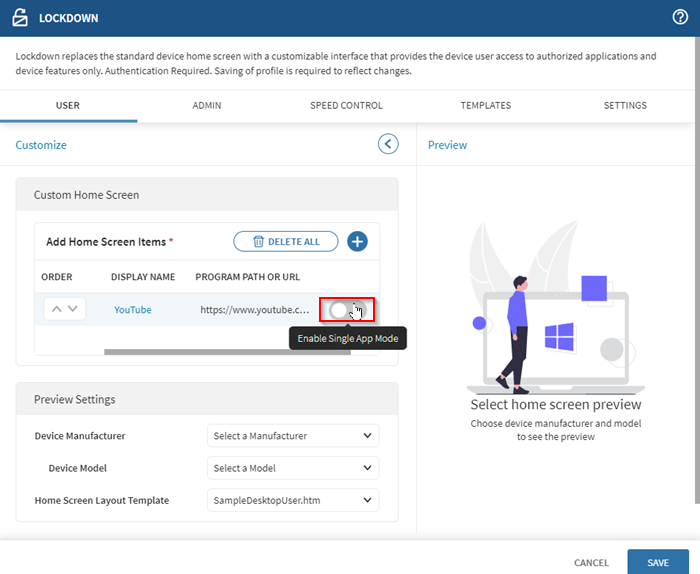Screen dimensions: 700x574
Task: Click the Delete All button
Action: (x=286, y=241)
